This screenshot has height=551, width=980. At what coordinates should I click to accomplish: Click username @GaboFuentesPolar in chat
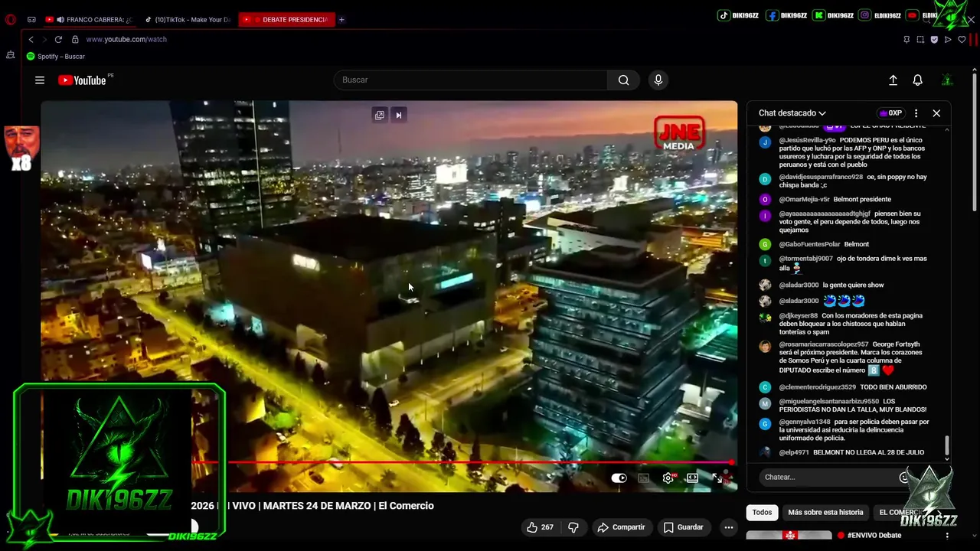pos(809,244)
